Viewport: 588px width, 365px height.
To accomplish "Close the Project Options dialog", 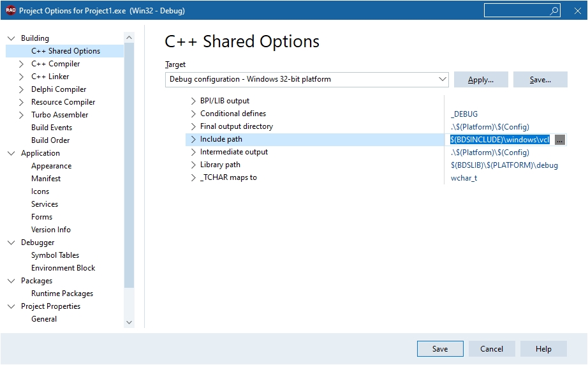I will point(578,11).
